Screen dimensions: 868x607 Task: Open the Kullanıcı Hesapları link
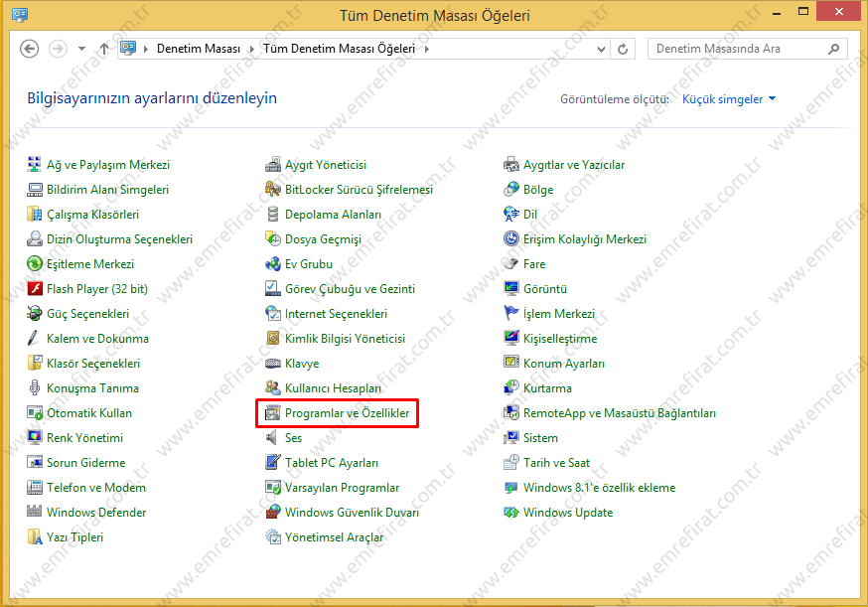[x=333, y=388]
